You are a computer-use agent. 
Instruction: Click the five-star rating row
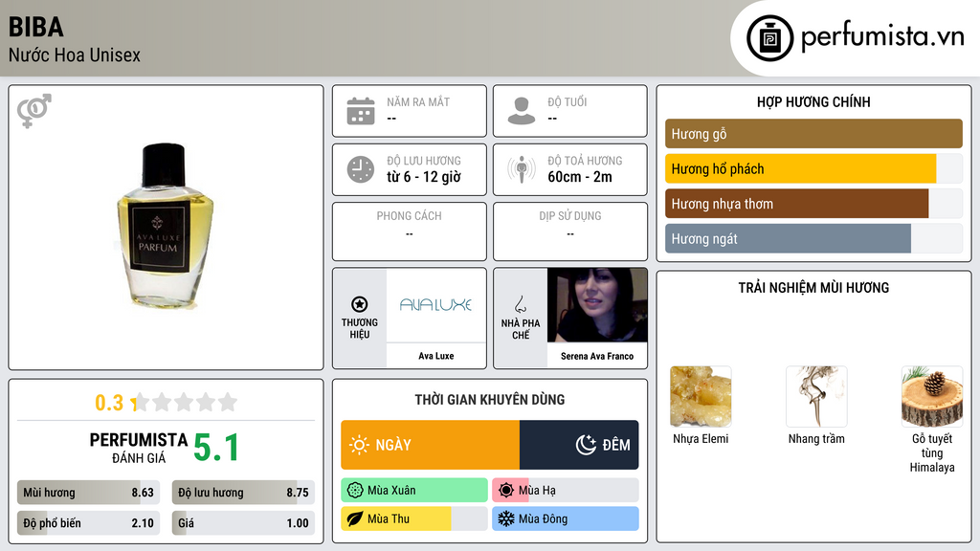coord(185,402)
